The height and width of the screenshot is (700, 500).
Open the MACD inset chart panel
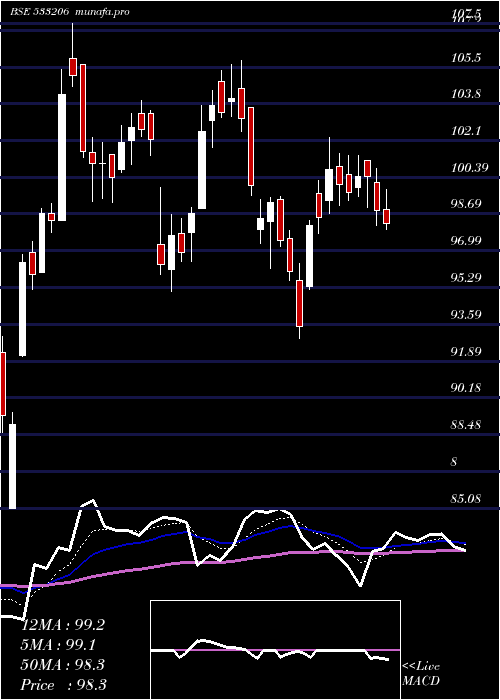point(275,650)
